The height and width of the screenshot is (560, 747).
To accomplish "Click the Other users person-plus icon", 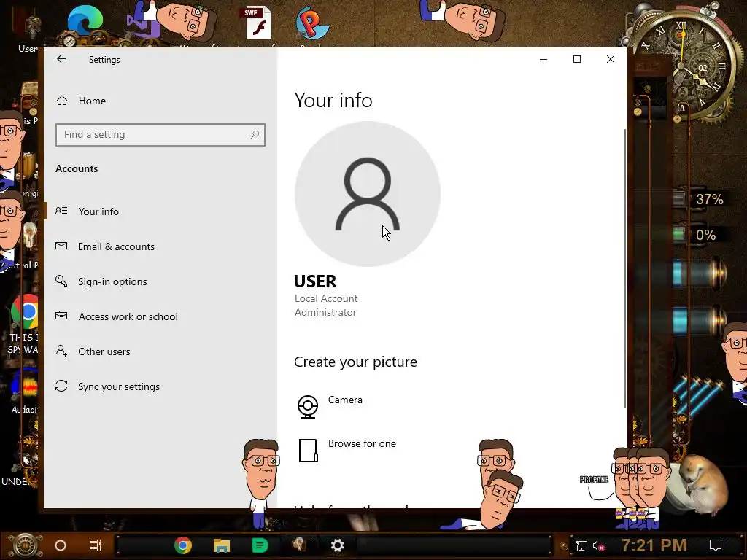I will [61, 351].
